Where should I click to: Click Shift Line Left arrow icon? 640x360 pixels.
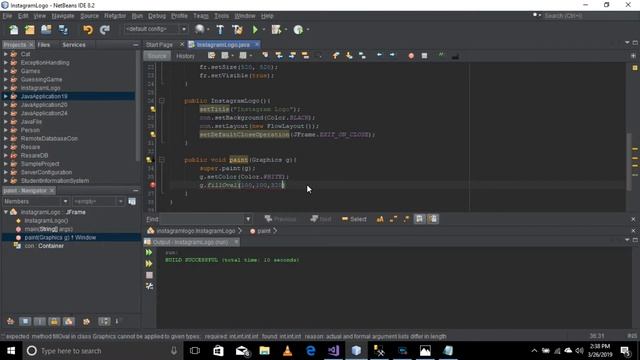(x=379, y=56)
